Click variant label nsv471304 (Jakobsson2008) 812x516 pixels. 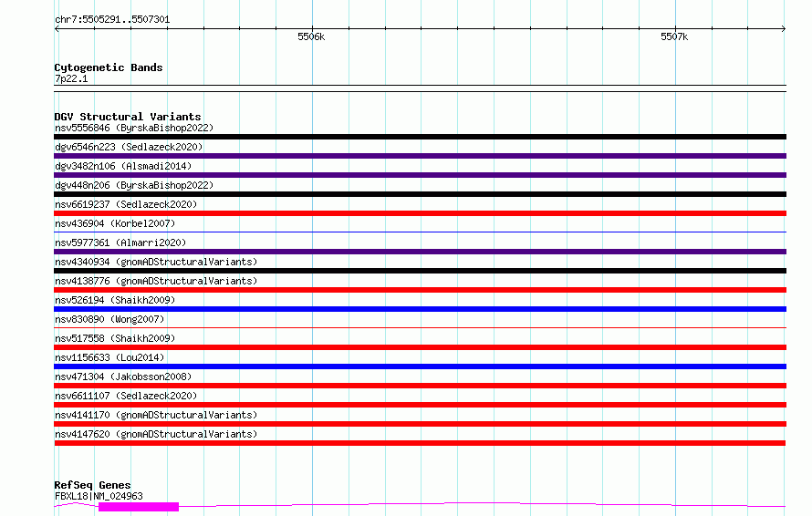(x=123, y=377)
